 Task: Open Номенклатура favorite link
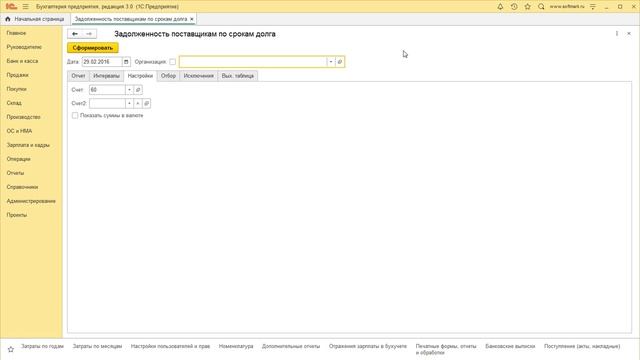tap(236, 346)
